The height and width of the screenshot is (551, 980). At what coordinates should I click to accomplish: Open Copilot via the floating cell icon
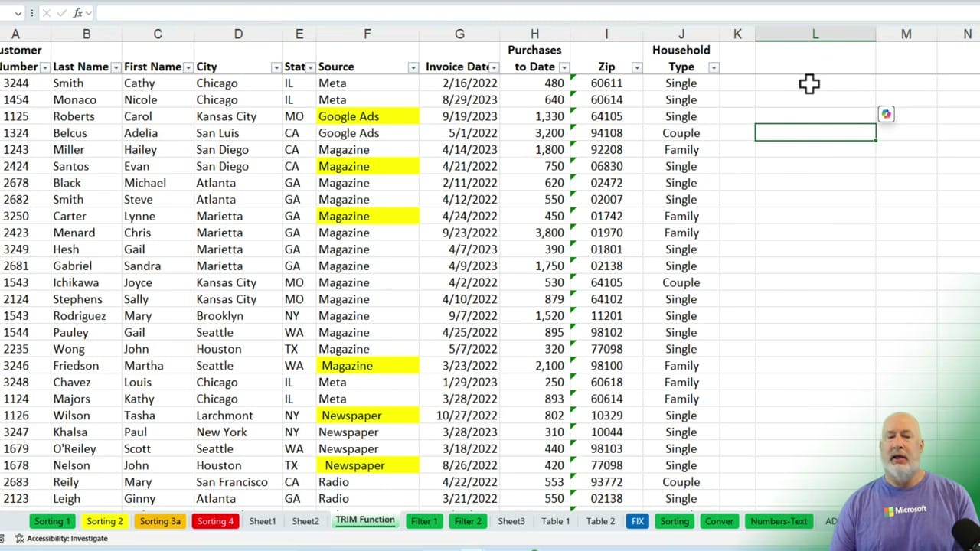(x=886, y=113)
